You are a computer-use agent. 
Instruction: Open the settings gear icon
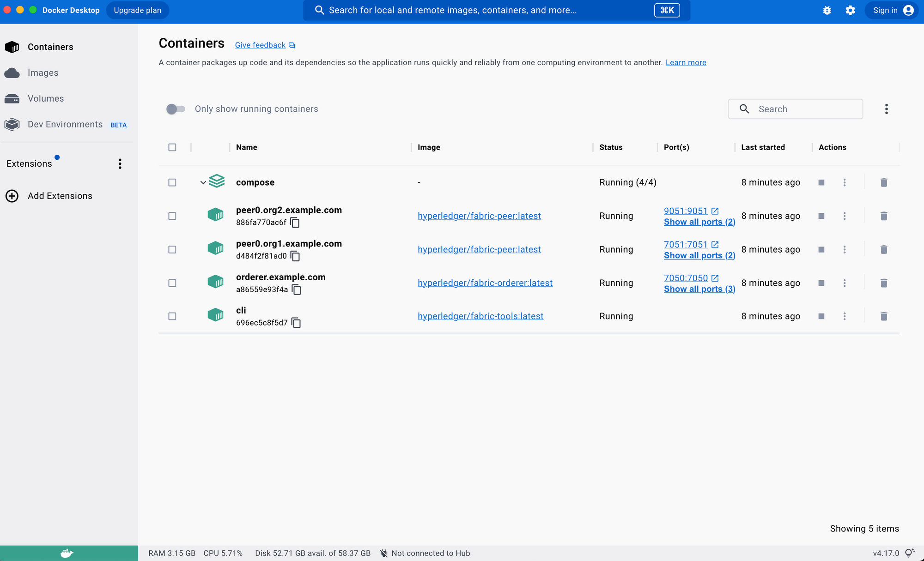pyautogui.click(x=850, y=10)
